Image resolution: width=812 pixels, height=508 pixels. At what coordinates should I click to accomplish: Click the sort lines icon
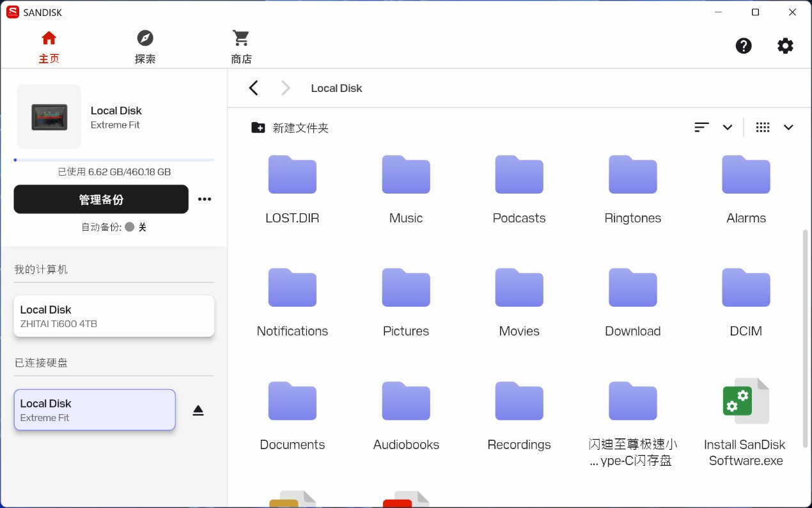[701, 127]
